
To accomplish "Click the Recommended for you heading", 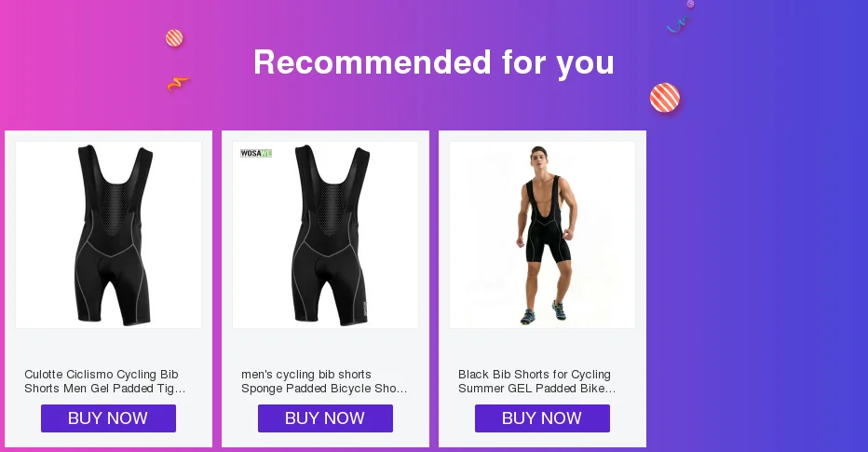I will click(433, 62).
